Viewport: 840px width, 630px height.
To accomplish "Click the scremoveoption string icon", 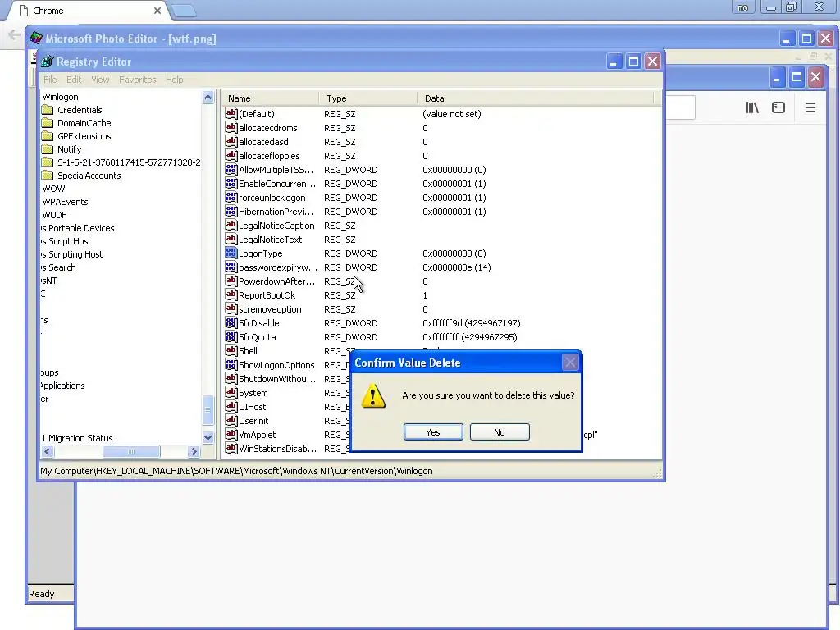I will pyautogui.click(x=231, y=308).
